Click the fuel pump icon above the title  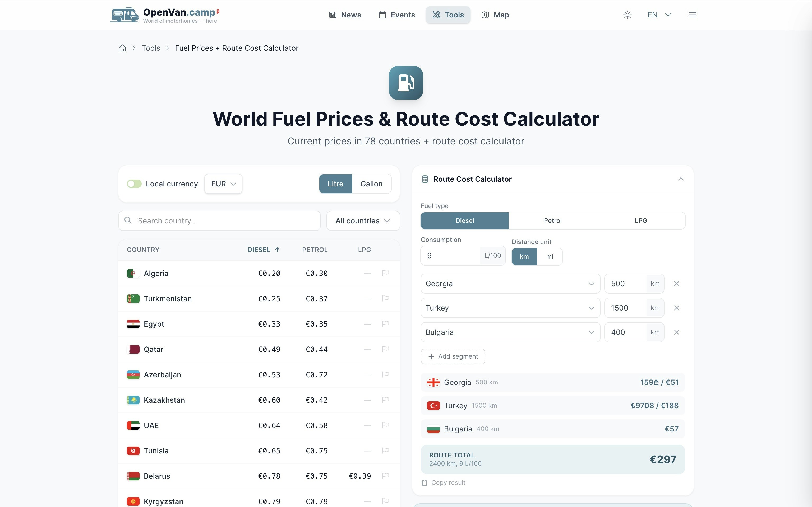click(406, 83)
